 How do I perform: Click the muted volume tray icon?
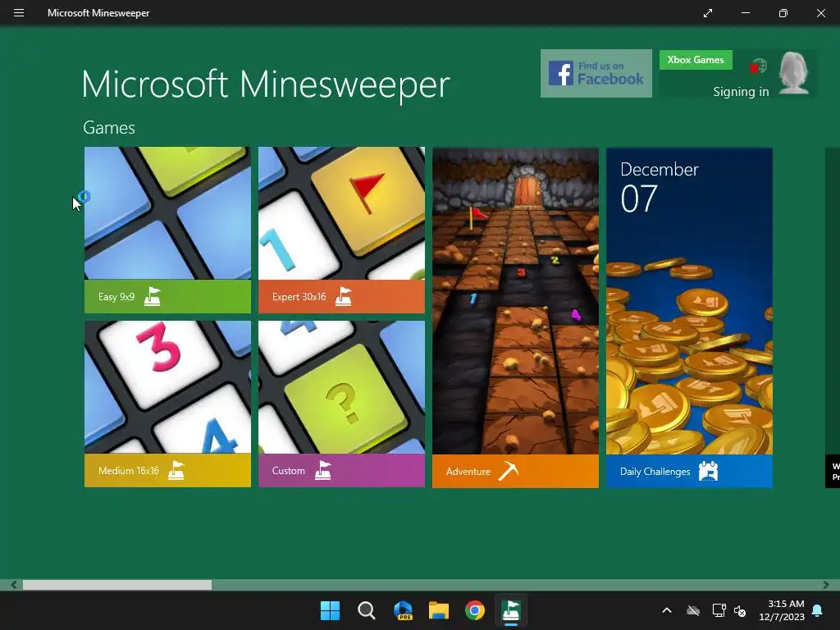(740, 610)
